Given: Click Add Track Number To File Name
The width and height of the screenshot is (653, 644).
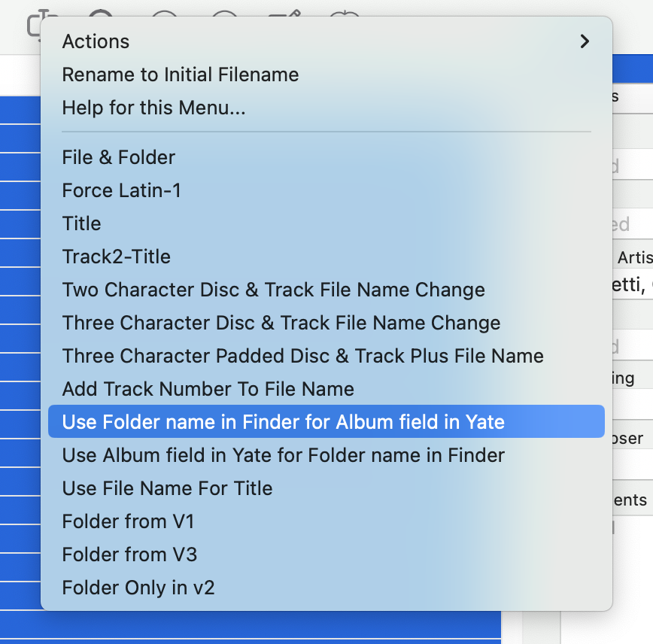Looking at the screenshot, I should pyautogui.click(x=208, y=389).
